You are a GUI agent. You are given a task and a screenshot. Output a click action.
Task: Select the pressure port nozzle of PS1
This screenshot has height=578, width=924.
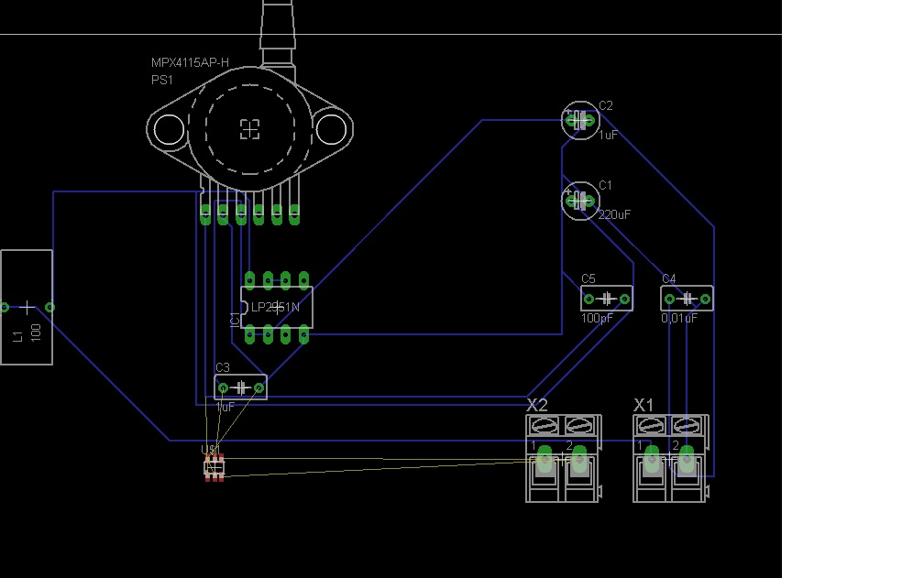pyautogui.click(x=278, y=32)
